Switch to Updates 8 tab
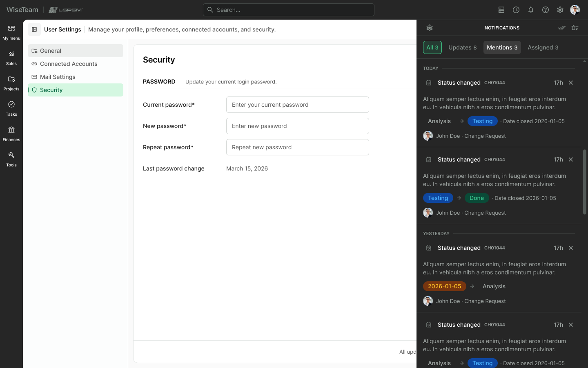This screenshot has width=588, height=368. pos(463,47)
